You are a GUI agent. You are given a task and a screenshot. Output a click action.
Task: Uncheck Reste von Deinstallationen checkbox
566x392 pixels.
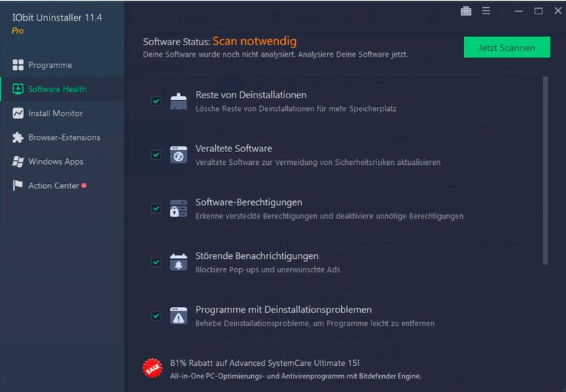point(156,101)
